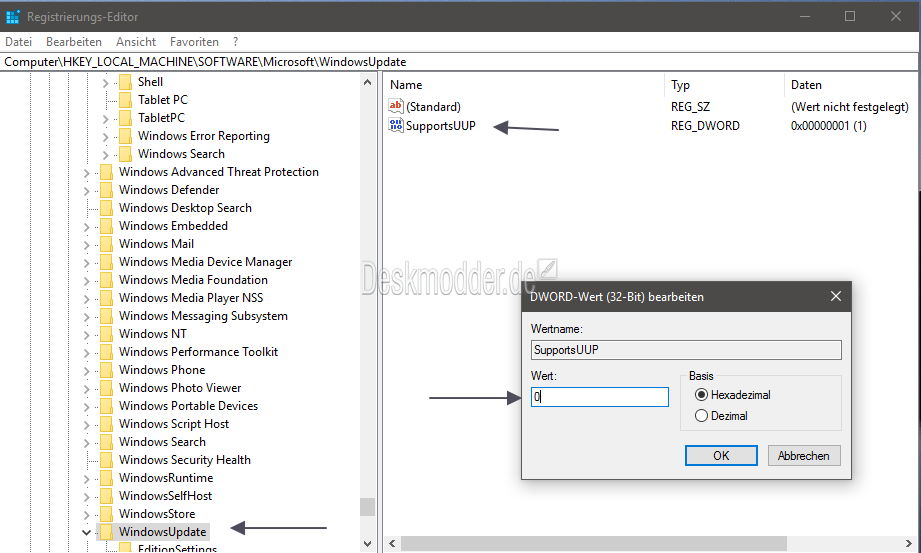This screenshot has height=553, width=921.
Task: Click the value pane horizontal scroll left arrow
Action: (392, 544)
